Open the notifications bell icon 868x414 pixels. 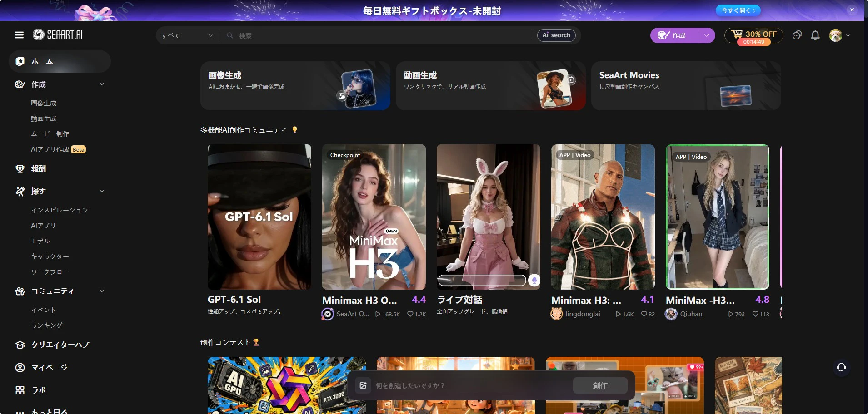click(x=815, y=35)
